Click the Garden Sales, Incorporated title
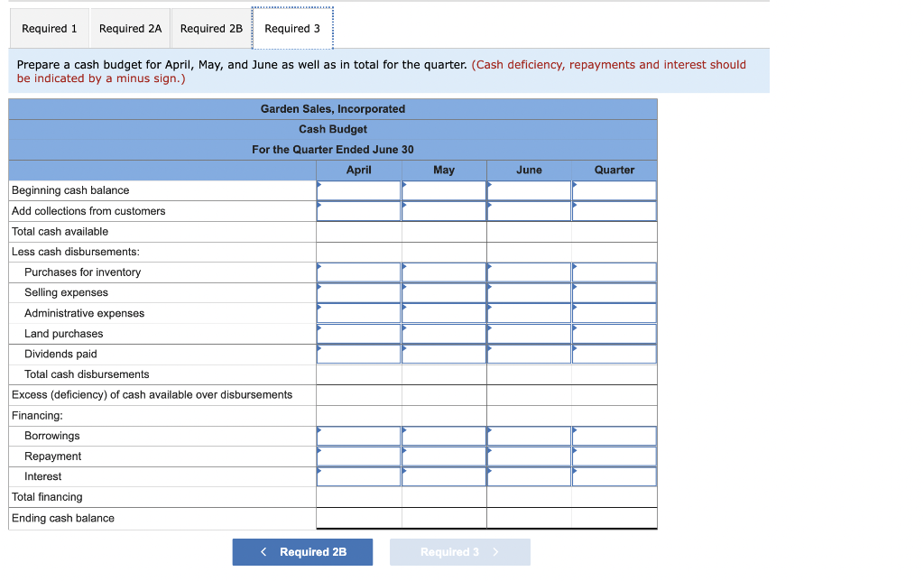This screenshot has width=924, height=581. [333, 109]
